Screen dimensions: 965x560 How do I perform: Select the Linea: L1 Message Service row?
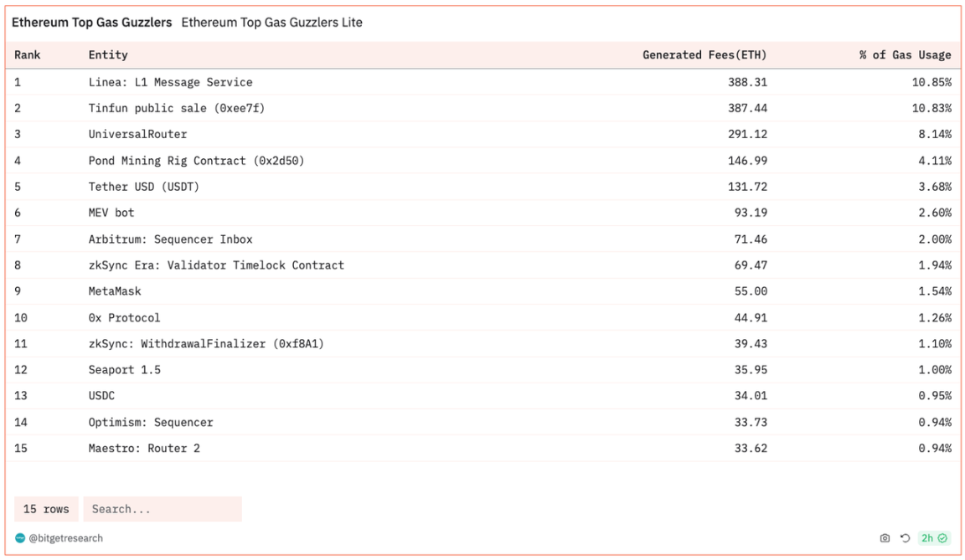click(x=170, y=82)
